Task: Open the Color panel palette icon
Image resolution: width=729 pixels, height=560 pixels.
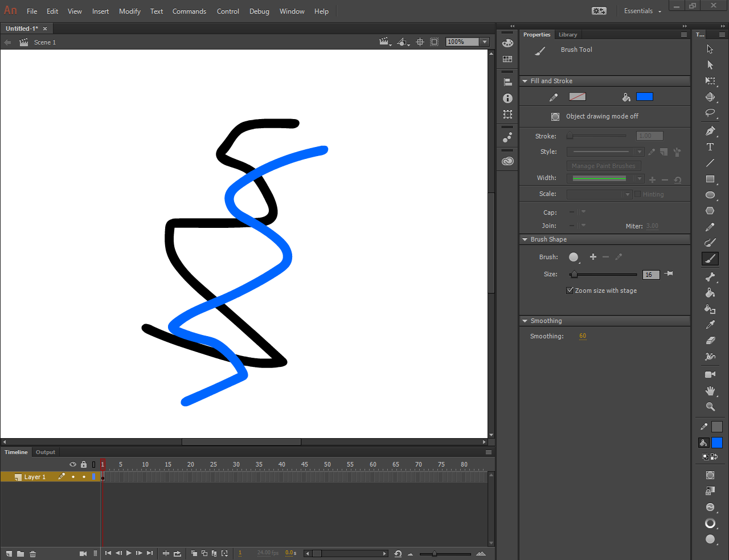Action: point(507,43)
